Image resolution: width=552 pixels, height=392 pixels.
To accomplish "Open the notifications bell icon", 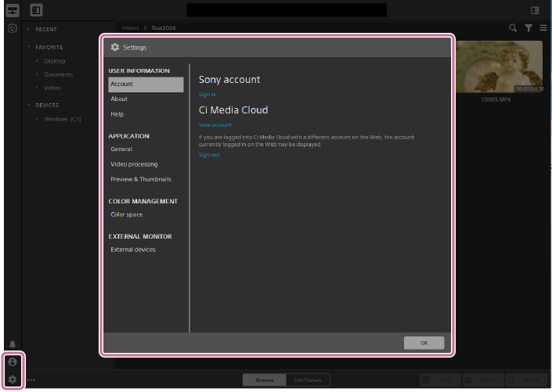I will 13,343.
